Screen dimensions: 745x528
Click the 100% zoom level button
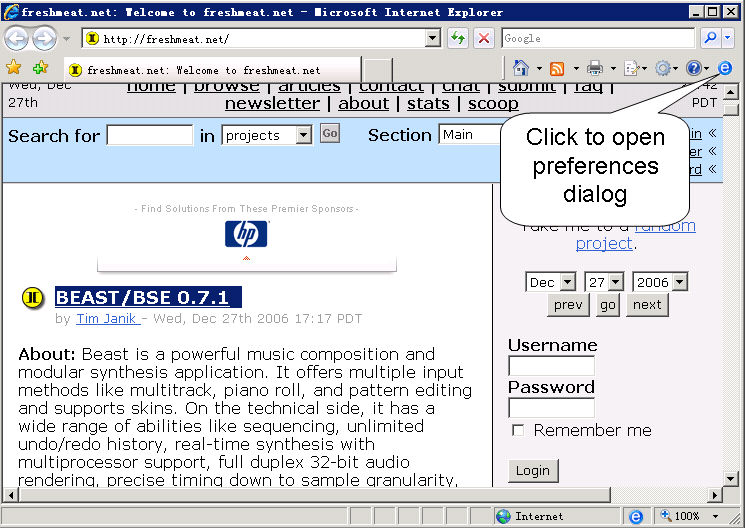tap(680, 516)
